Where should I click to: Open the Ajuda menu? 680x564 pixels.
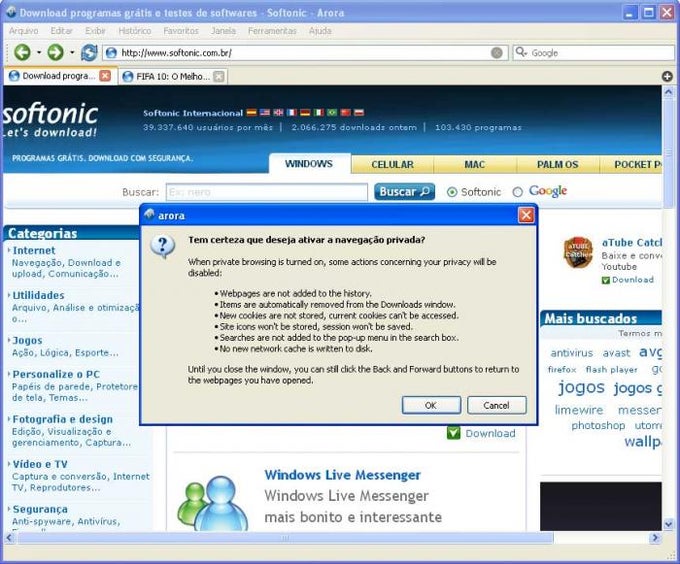coord(320,31)
